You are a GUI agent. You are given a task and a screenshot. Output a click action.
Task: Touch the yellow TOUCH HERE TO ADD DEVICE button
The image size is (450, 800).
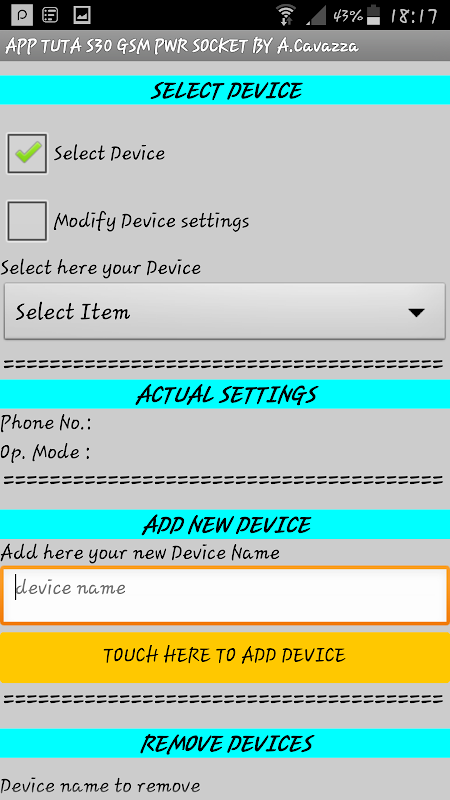[x=225, y=658]
